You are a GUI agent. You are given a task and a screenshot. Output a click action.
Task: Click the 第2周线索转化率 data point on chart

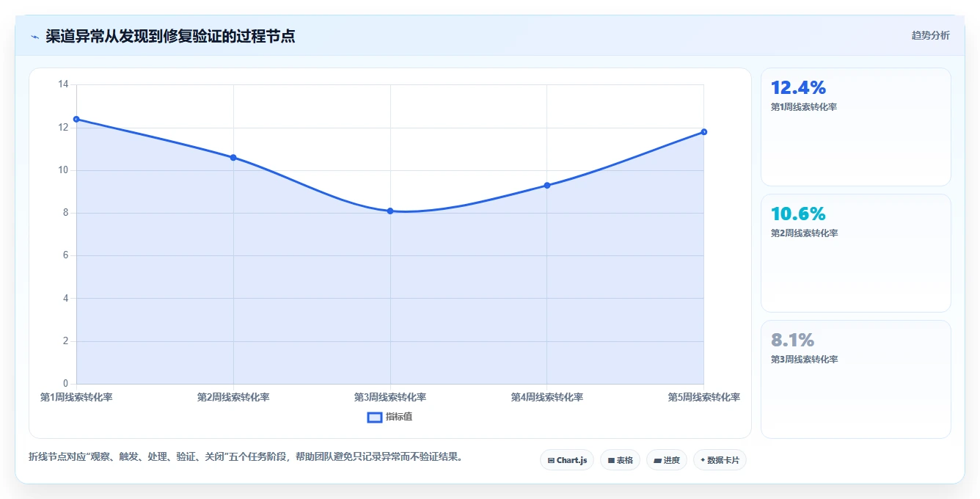tap(233, 157)
